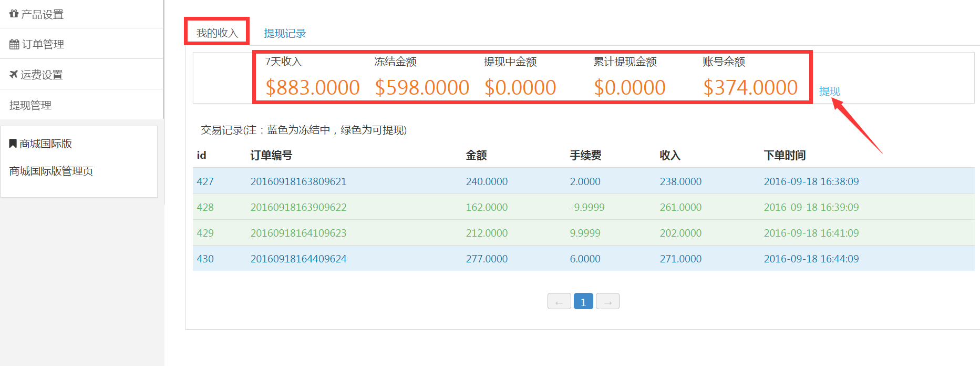Image resolution: width=980 pixels, height=366 pixels.
Task: Click the 账号余额 label
Action: (724, 62)
